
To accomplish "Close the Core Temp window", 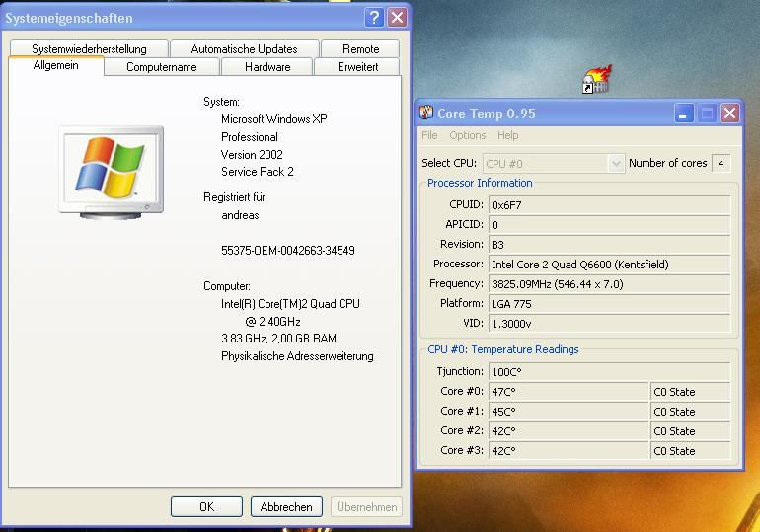I will (x=729, y=114).
